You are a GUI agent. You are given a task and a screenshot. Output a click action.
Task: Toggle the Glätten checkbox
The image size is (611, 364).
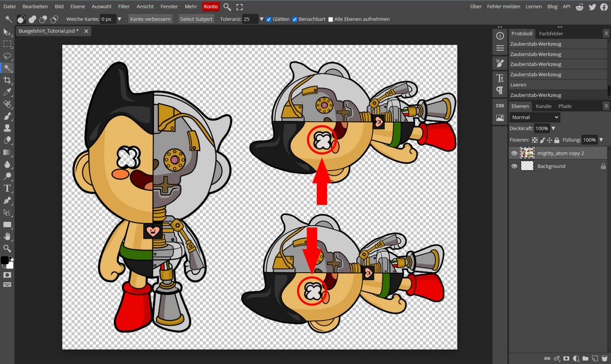(269, 20)
